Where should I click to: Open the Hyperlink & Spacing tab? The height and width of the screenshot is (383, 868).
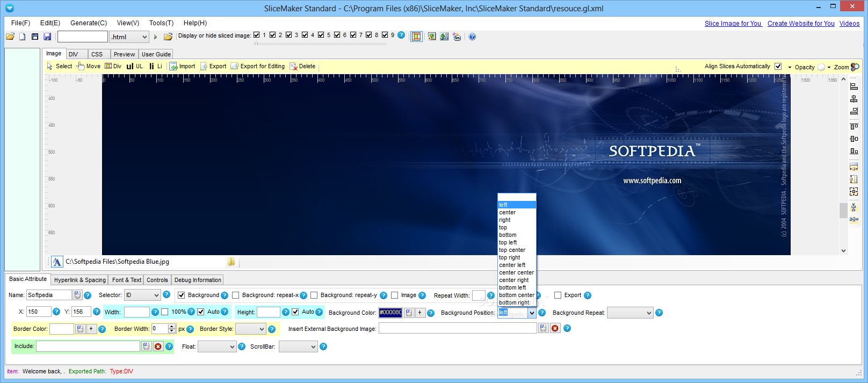[x=80, y=280]
